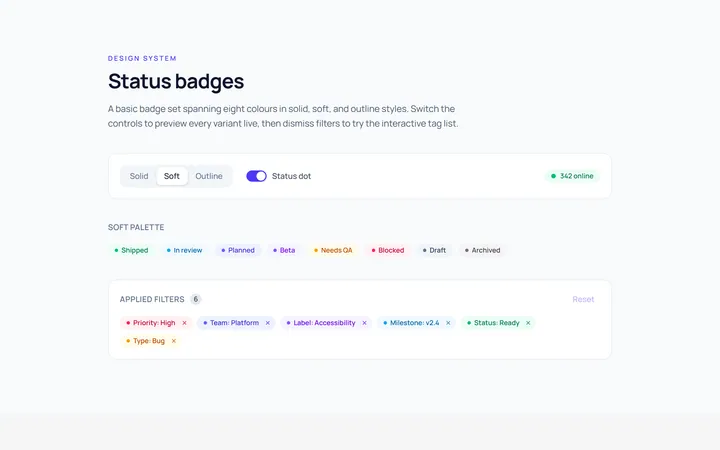
Task: Remove the Priority: High filter
Action: (x=184, y=323)
